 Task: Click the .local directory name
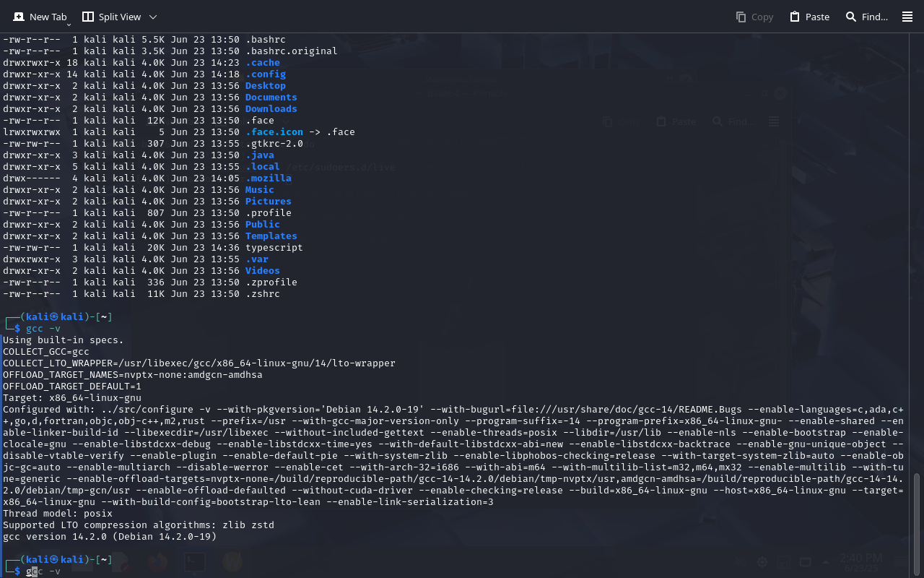pos(263,167)
